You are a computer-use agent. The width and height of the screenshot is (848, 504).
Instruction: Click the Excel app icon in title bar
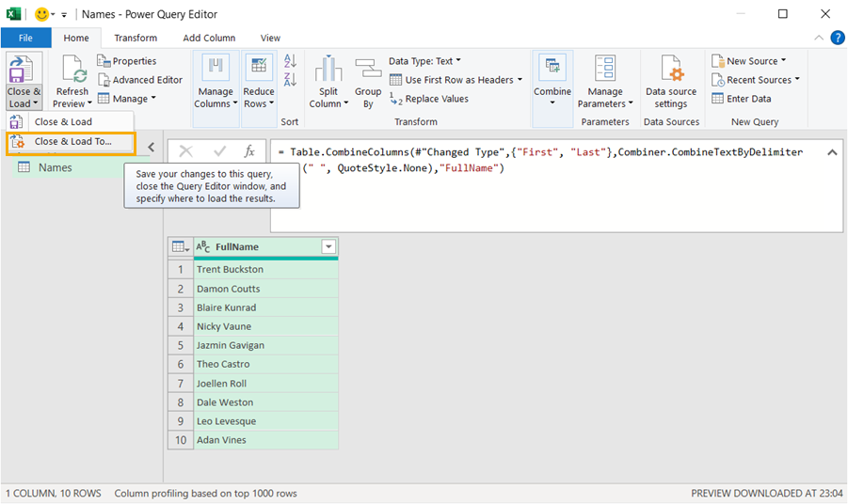click(13, 14)
